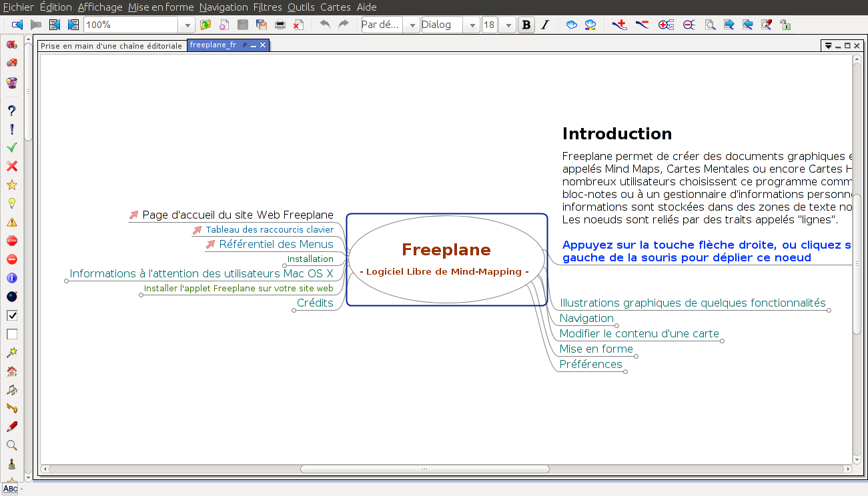868x496 pixels.
Task: Add a cloud around the selected node
Action: 571,25
